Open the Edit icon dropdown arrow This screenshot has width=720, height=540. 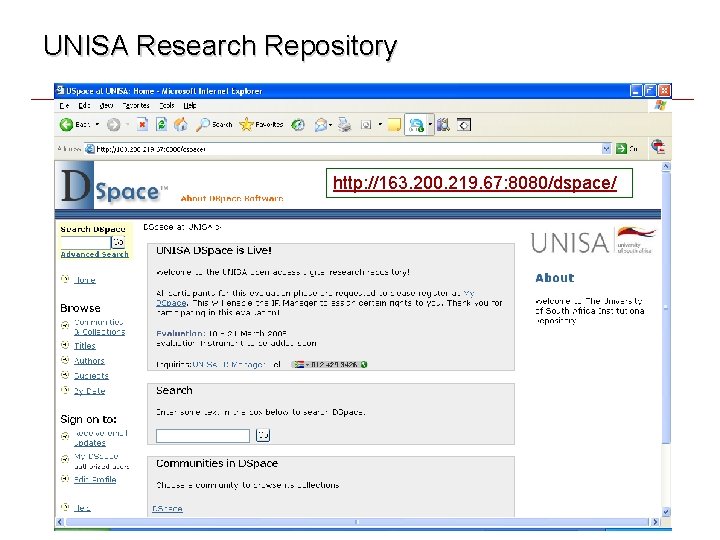click(380, 124)
